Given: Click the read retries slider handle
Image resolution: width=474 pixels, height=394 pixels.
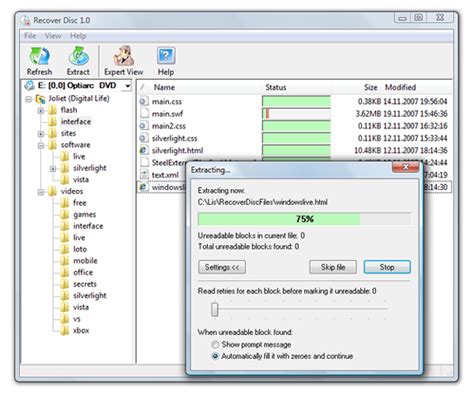Looking at the screenshot, I should pyautogui.click(x=215, y=309).
